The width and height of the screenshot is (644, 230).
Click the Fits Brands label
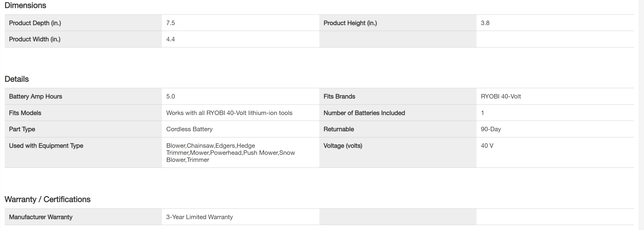[339, 96]
